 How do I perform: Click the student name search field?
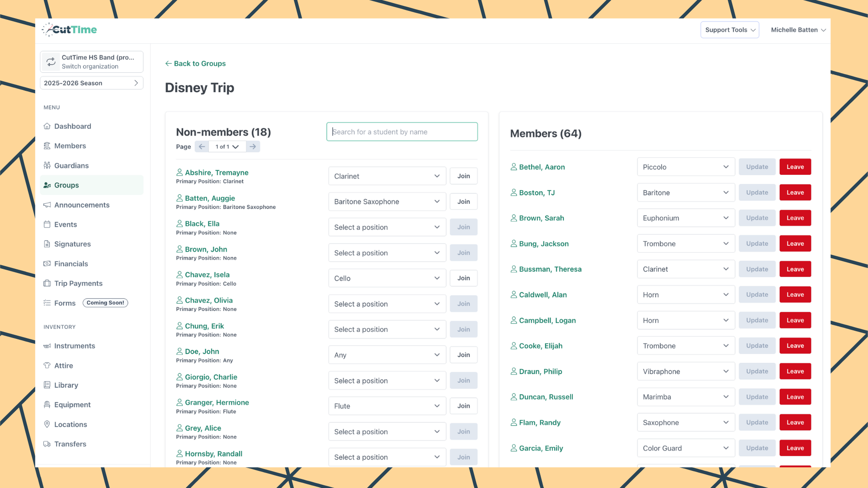[x=401, y=131]
